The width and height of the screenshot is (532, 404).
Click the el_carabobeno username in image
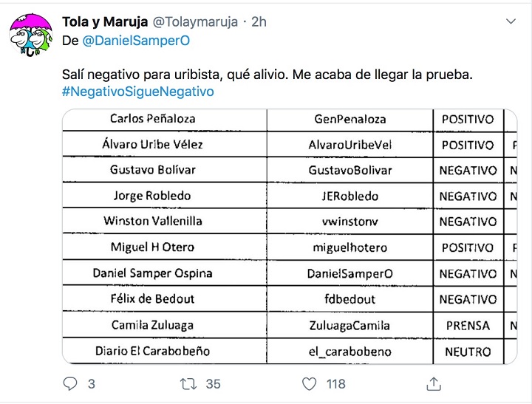[350, 352]
